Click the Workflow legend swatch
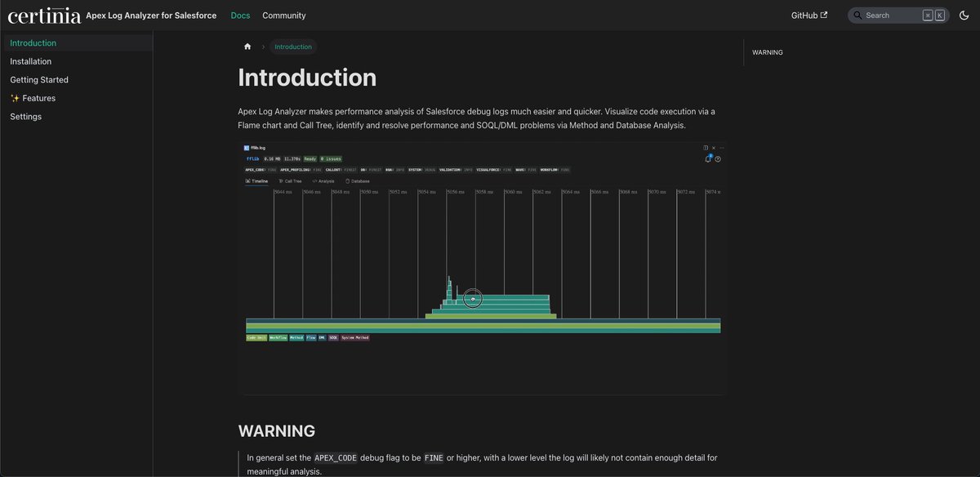Screen dimensions: 980x477 point(278,337)
